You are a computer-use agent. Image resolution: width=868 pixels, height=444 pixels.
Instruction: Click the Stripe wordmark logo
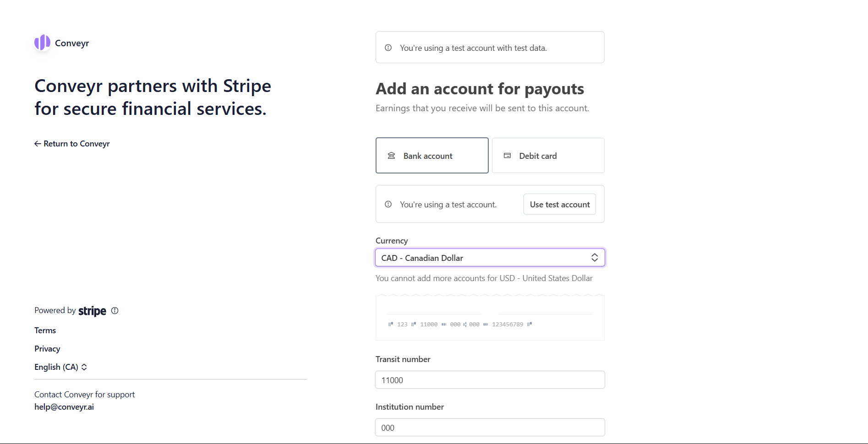pos(92,311)
